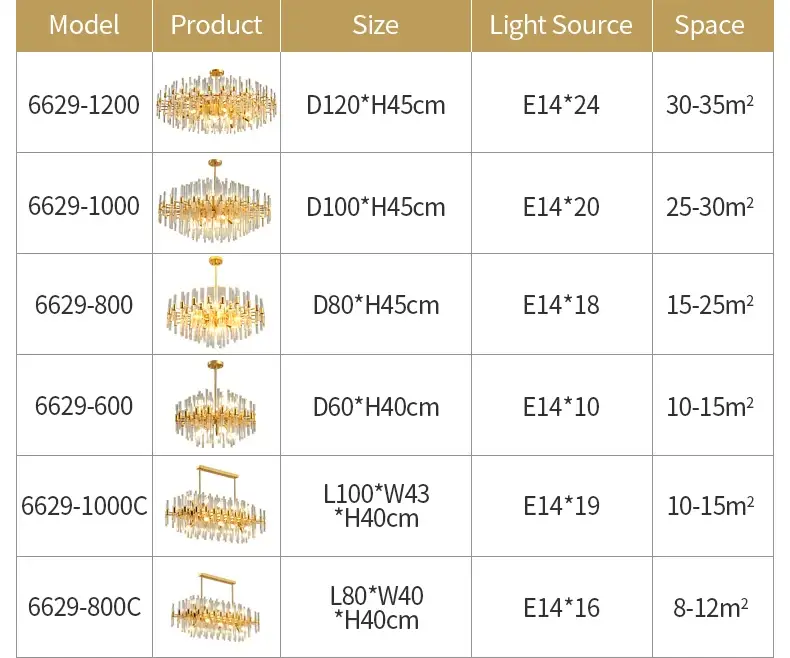Click the 6629-600 chandelier product image
Image resolution: width=790 pixels, height=658 pixels.
point(215,404)
